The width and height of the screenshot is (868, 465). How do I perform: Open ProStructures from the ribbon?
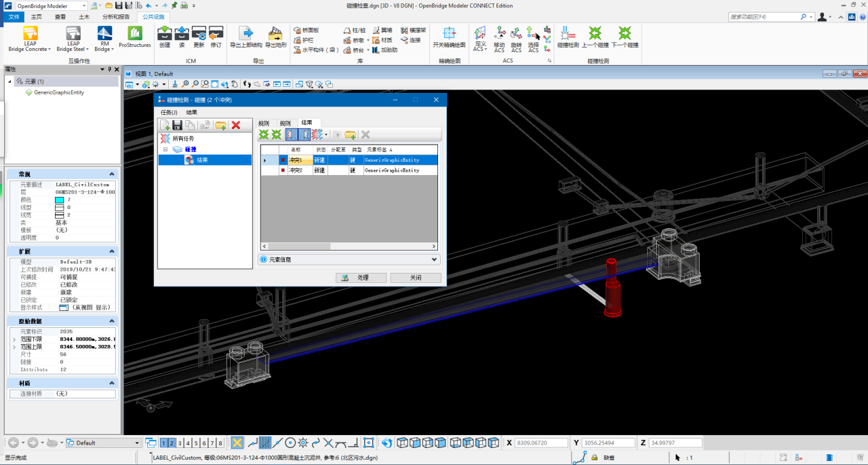135,37
